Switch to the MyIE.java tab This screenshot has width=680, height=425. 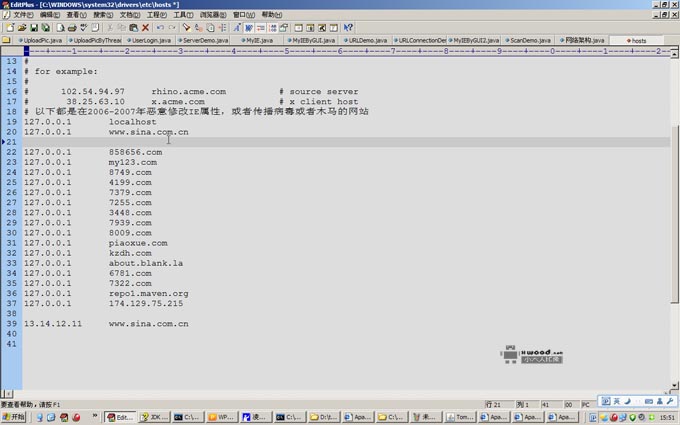click(x=257, y=40)
